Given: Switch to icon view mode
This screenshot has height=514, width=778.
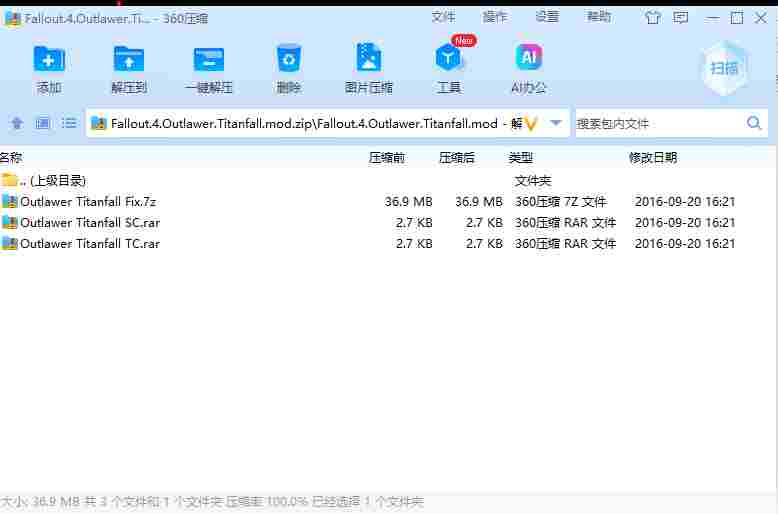Looking at the screenshot, I should tap(43, 123).
